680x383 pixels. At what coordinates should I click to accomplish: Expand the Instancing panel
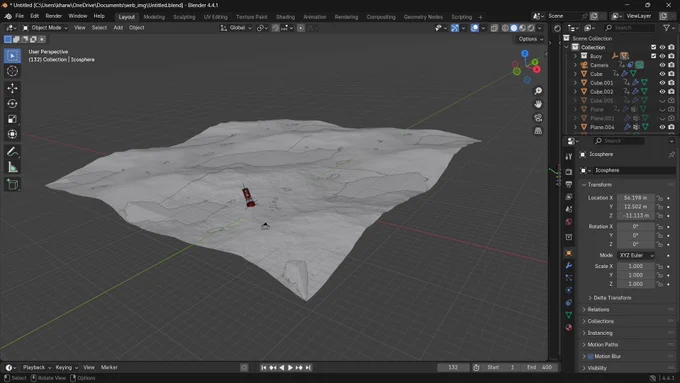pyautogui.click(x=600, y=333)
